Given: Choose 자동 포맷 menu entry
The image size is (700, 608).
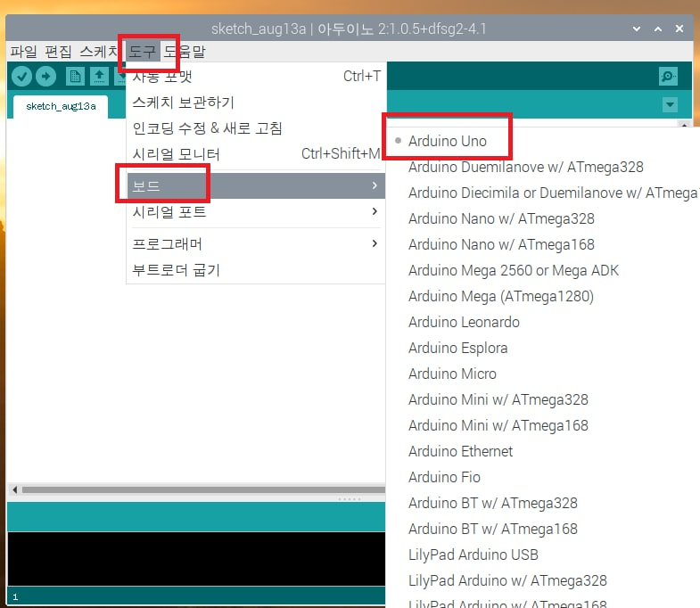Looking at the screenshot, I should tap(256, 77).
